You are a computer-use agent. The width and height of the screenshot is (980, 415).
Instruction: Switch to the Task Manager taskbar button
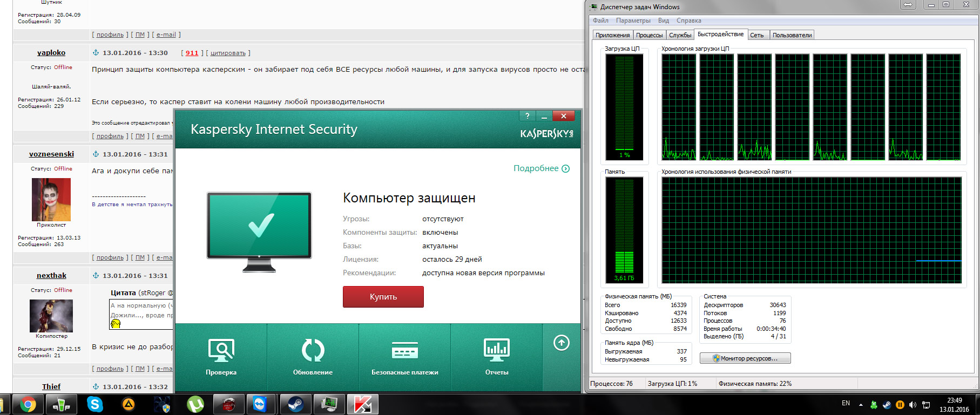329,404
